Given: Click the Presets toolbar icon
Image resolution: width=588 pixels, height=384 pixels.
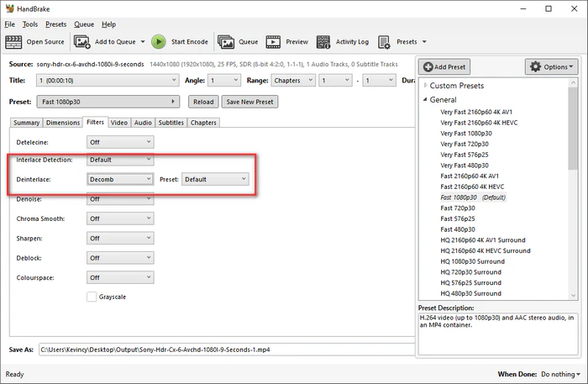Looking at the screenshot, I should (x=385, y=42).
